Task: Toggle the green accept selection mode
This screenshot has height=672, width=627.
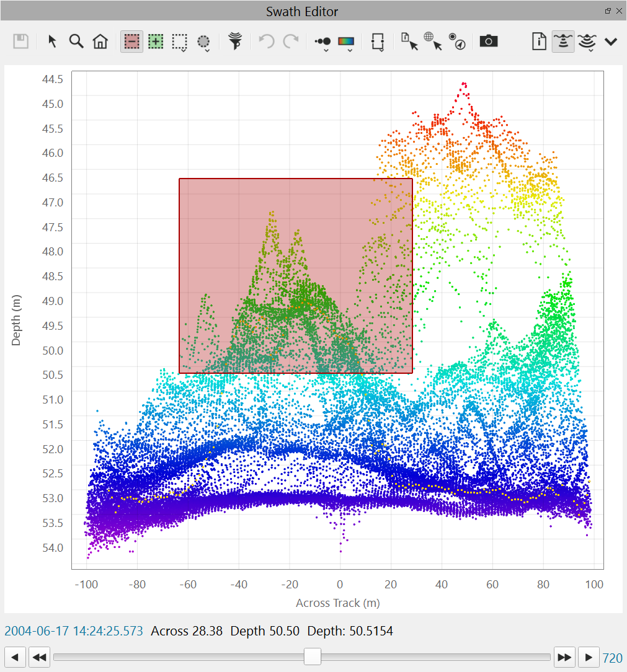Action: point(156,42)
